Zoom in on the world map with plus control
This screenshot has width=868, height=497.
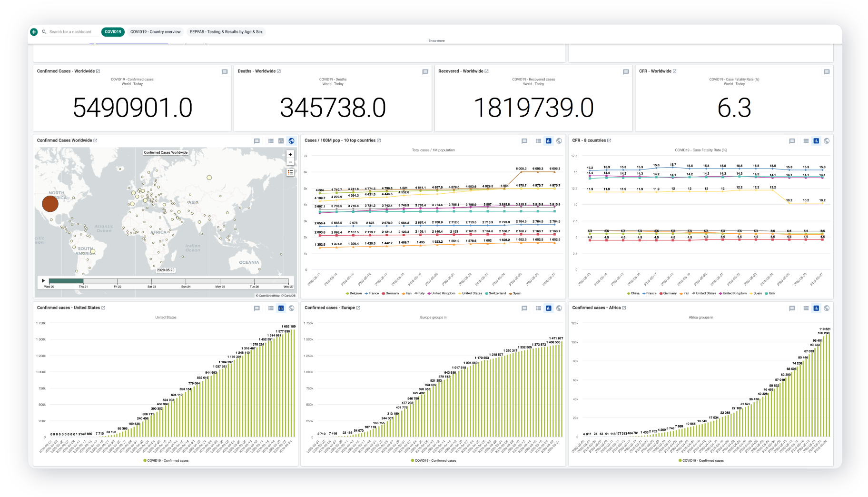tap(290, 154)
